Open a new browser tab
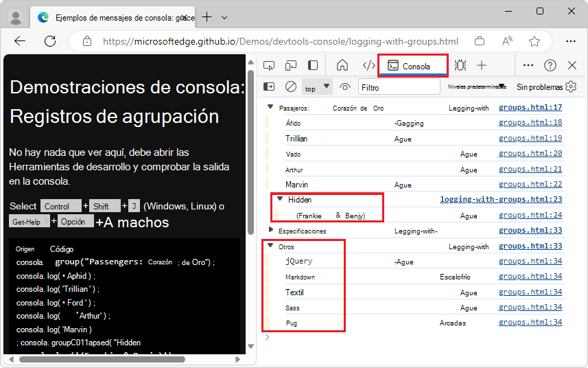This screenshot has height=368, width=588. point(207,17)
